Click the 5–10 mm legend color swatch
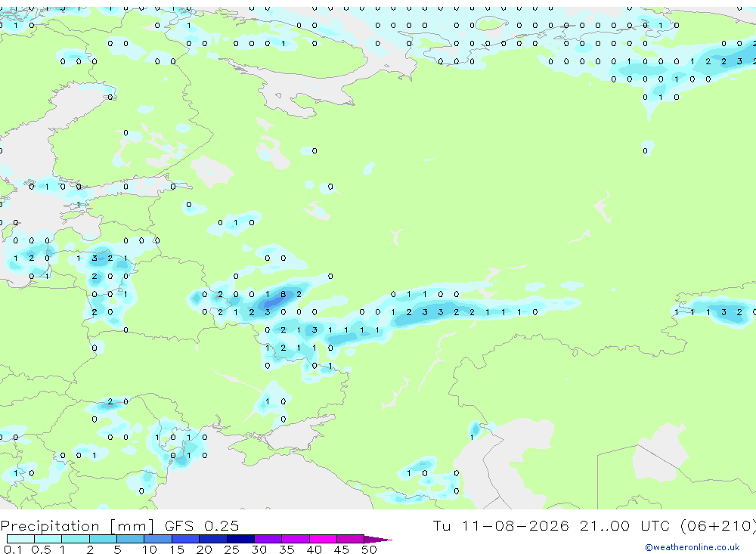Image resolution: width=756 pixels, height=554 pixels. pyautogui.click(x=130, y=539)
